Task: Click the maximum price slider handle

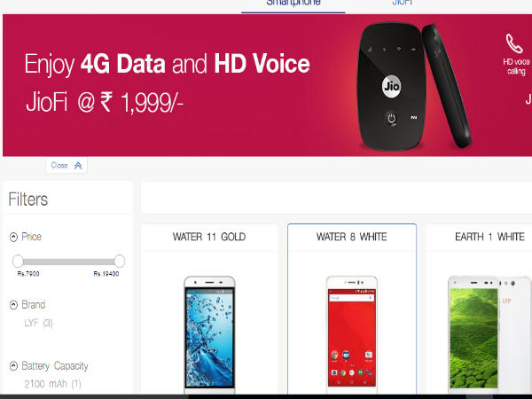Action: pos(119,262)
